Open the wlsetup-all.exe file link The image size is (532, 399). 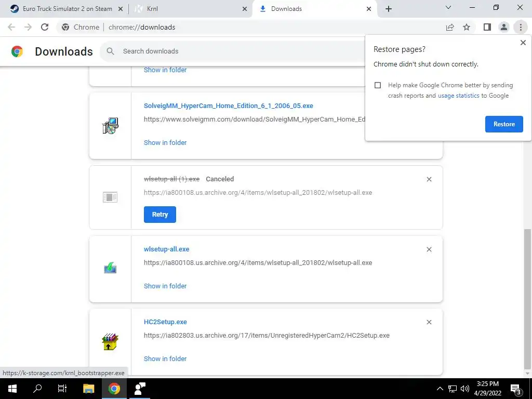point(167,249)
